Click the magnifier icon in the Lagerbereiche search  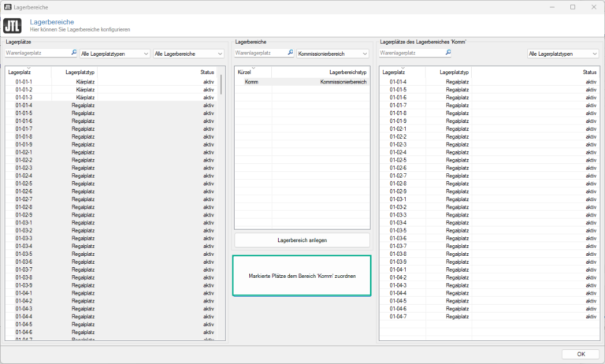pyautogui.click(x=289, y=53)
